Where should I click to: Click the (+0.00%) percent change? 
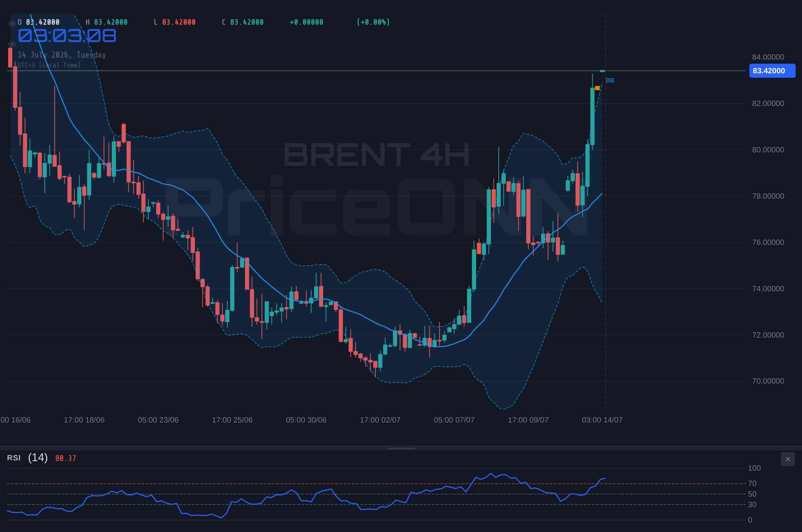coord(373,22)
